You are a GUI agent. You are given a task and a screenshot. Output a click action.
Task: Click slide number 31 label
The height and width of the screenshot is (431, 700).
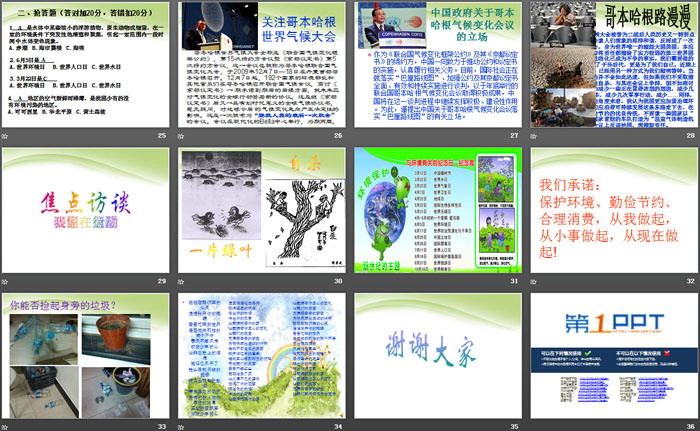coord(514,281)
